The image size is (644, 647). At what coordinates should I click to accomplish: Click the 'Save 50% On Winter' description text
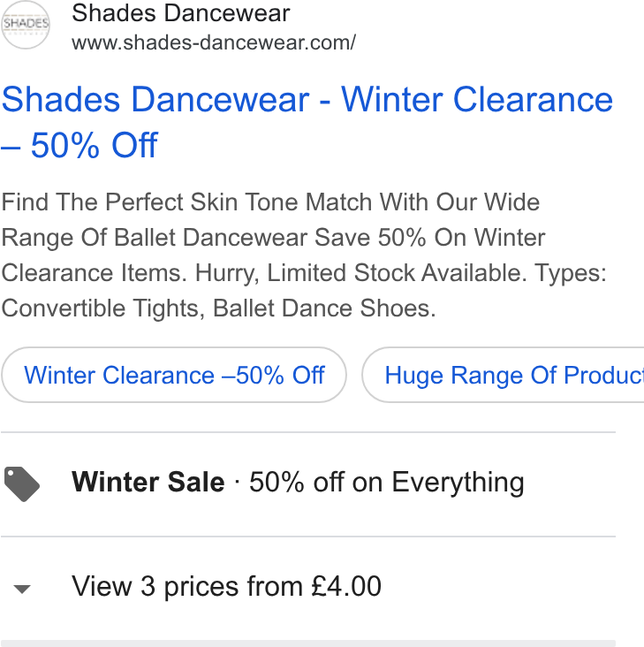430,237
